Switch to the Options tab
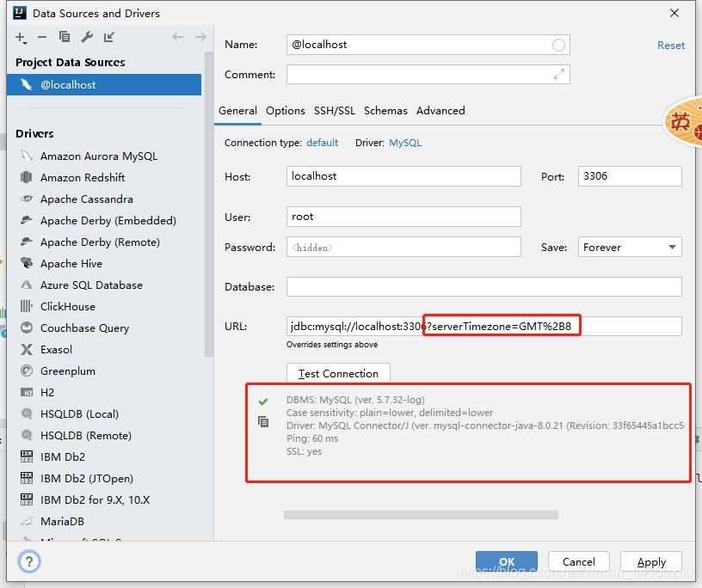 pyautogui.click(x=286, y=111)
